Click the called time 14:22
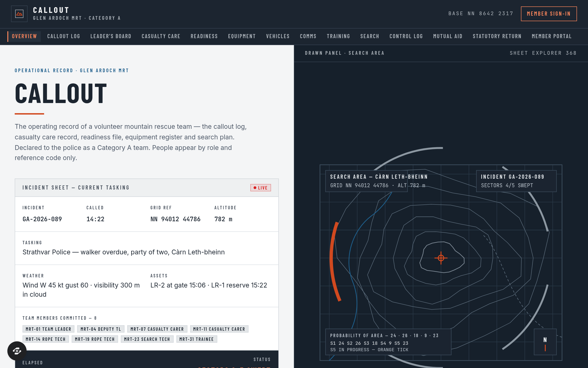The height and width of the screenshot is (368, 588). pos(95,219)
